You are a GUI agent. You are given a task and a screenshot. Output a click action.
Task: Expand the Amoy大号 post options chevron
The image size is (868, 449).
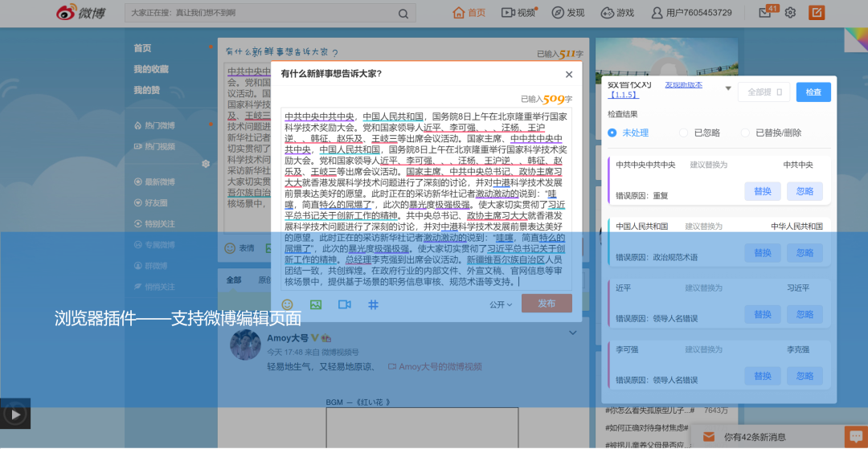pos(573,333)
